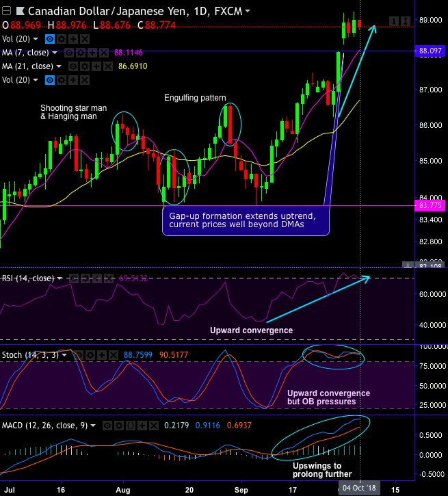Remove Stoch (14, 3, 3) with its X icon
The image size is (448, 496).
click(x=113, y=355)
